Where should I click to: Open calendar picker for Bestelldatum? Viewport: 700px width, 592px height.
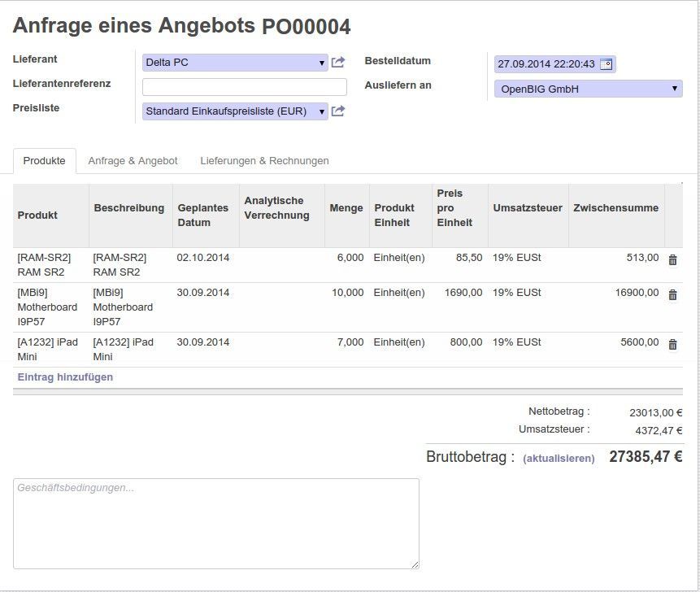coord(606,64)
